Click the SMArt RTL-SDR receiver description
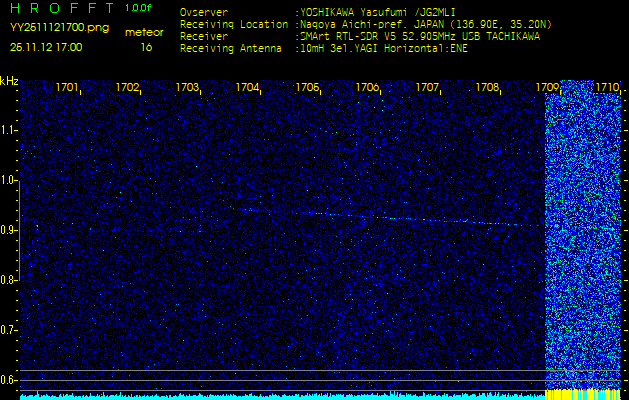This screenshot has width=629, height=400. [x=419, y=35]
